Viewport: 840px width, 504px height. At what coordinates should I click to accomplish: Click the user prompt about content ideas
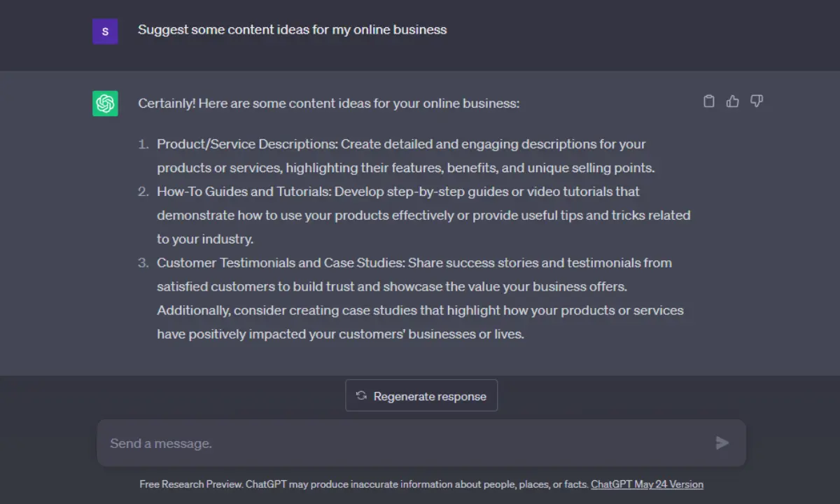[x=292, y=29]
